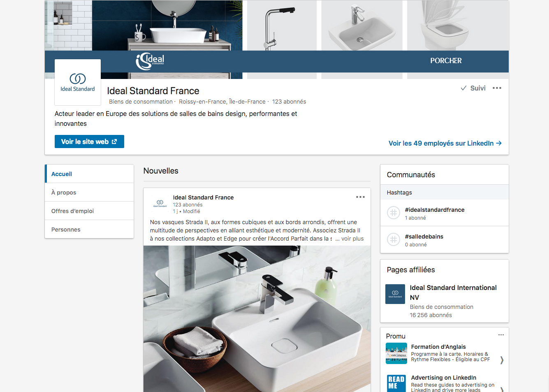Open the #idealstandardfrance hashtag

pyautogui.click(x=435, y=210)
